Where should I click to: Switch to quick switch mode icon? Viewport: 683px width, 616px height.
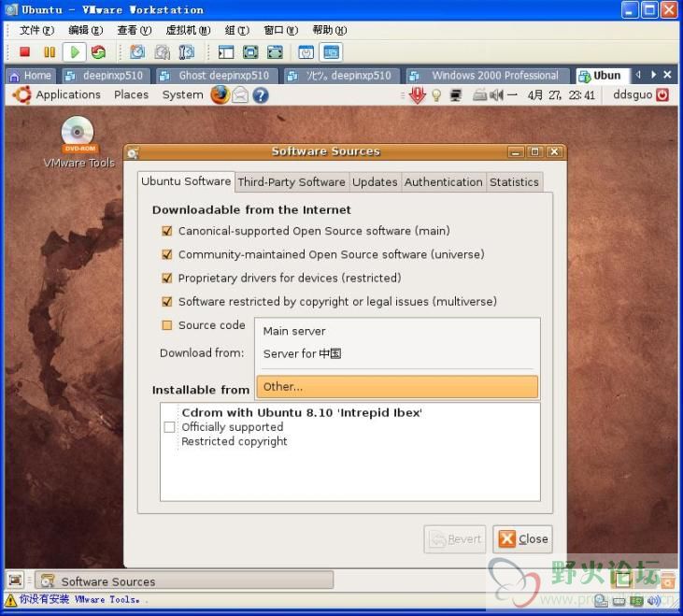point(275,52)
